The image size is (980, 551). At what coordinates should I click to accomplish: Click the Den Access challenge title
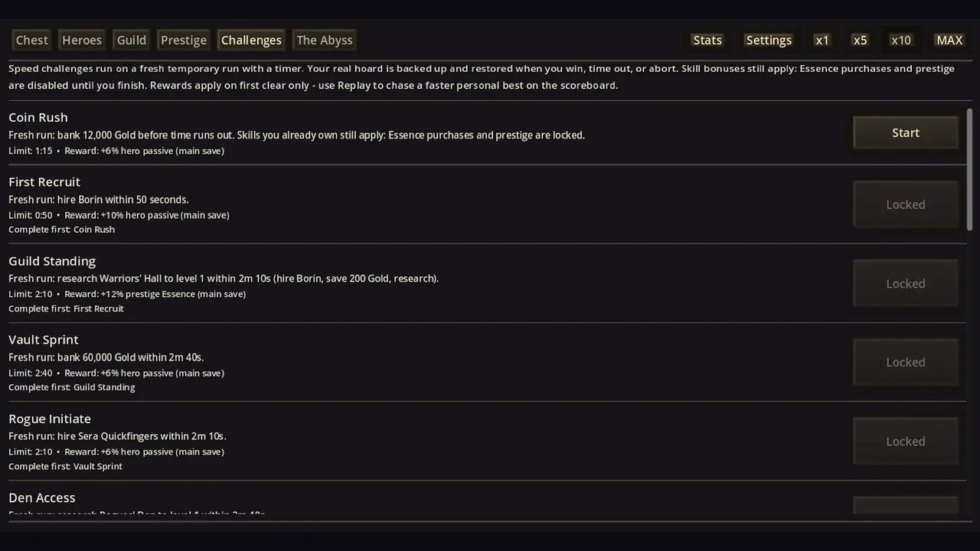tap(42, 497)
